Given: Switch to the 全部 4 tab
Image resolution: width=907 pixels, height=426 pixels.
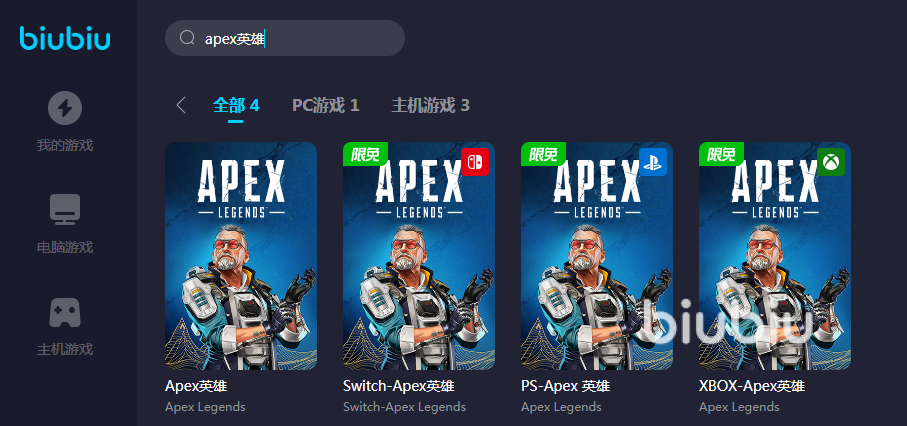Looking at the screenshot, I should tap(236, 105).
